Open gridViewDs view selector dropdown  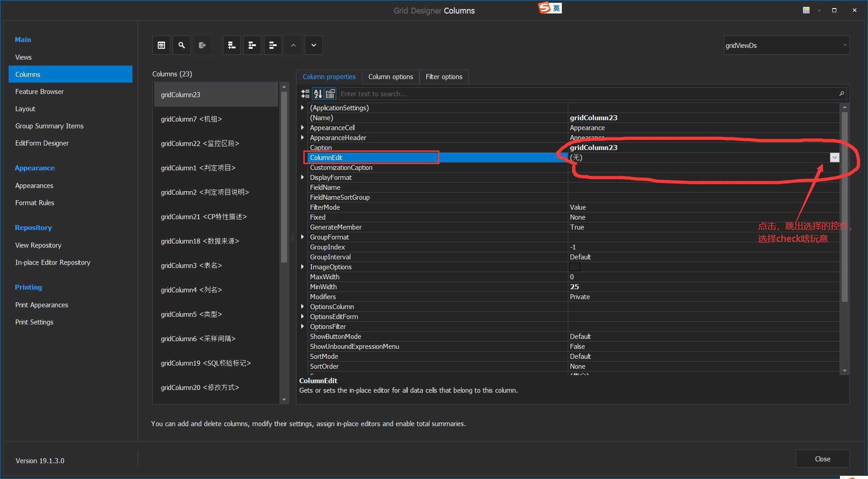(x=844, y=45)
